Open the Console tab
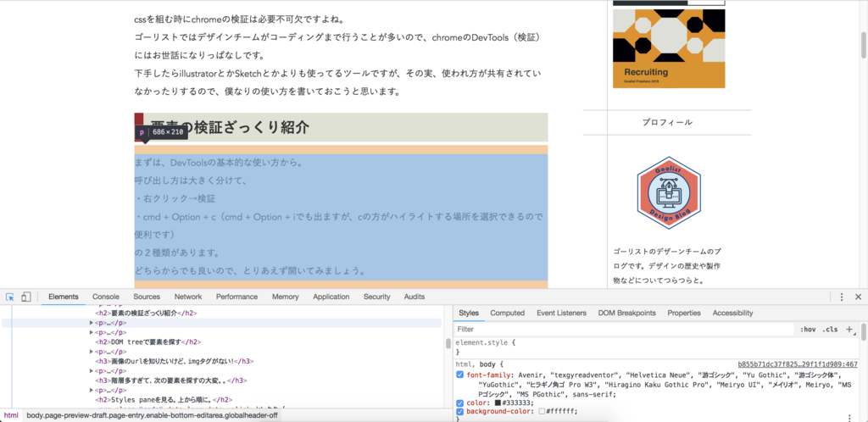This screenshot has width=868, height=422. tap(106, 297)
